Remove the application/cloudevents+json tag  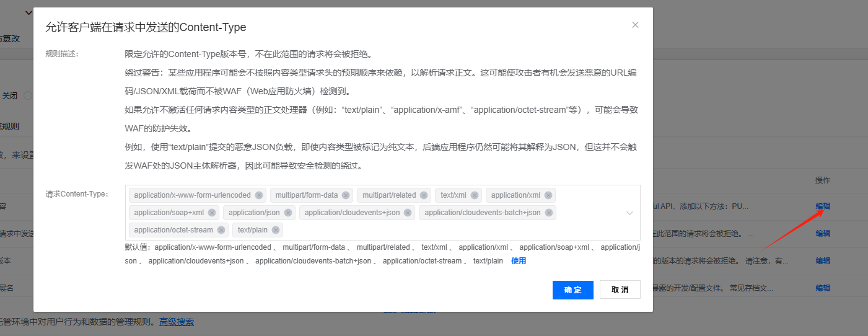tap(408, 213)
